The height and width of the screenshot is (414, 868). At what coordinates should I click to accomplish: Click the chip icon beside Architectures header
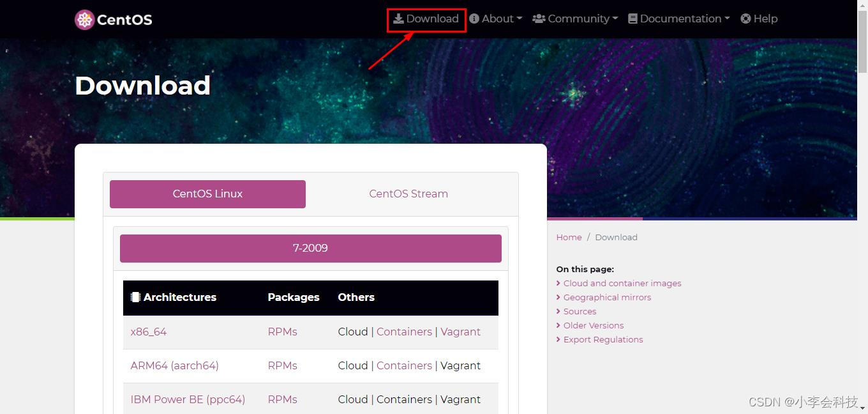135,297
